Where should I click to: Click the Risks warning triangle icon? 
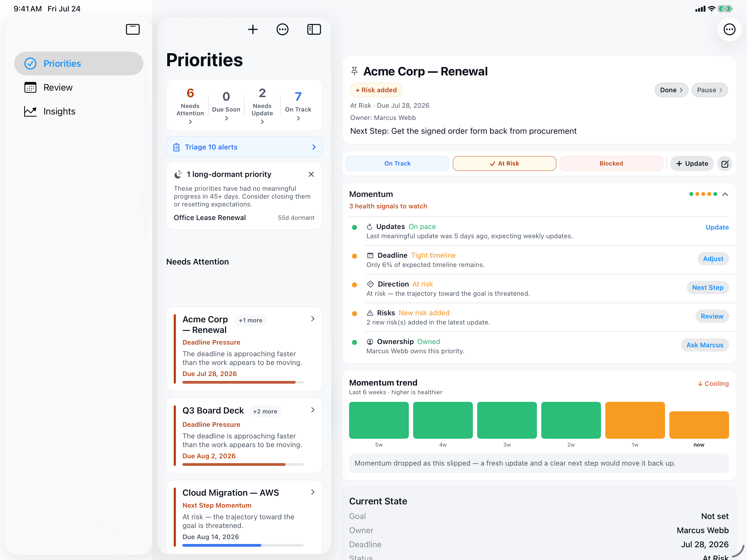(x=370, y=313)
